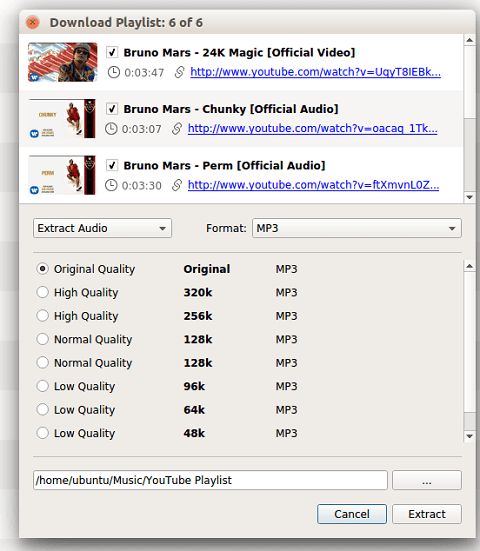The width and height of the screenshot is (480, 551).
Task: Click quality list scrollbar down arrow
Action: click(x=469, y=436)
